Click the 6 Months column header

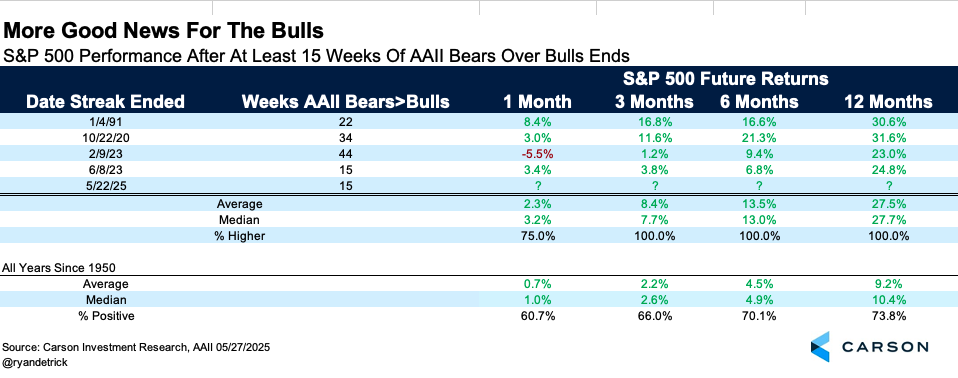click(x=759, y=101)
